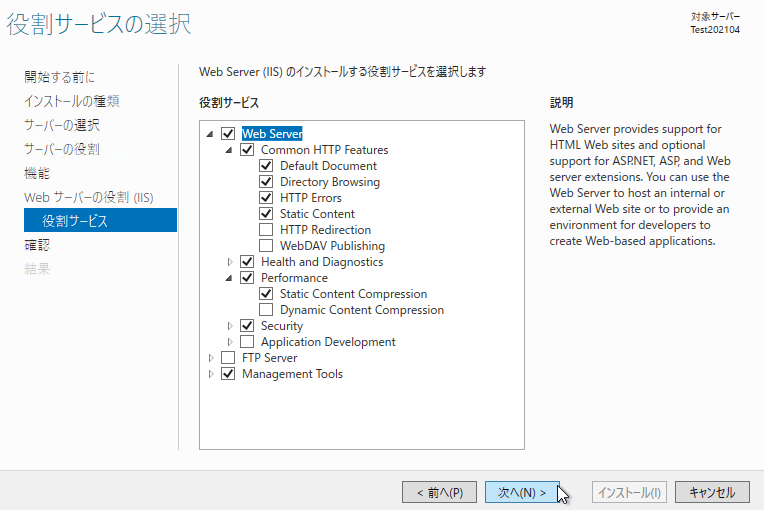
Task: Uncheck Default Document checkbox
Action: [x=266, y=166]
